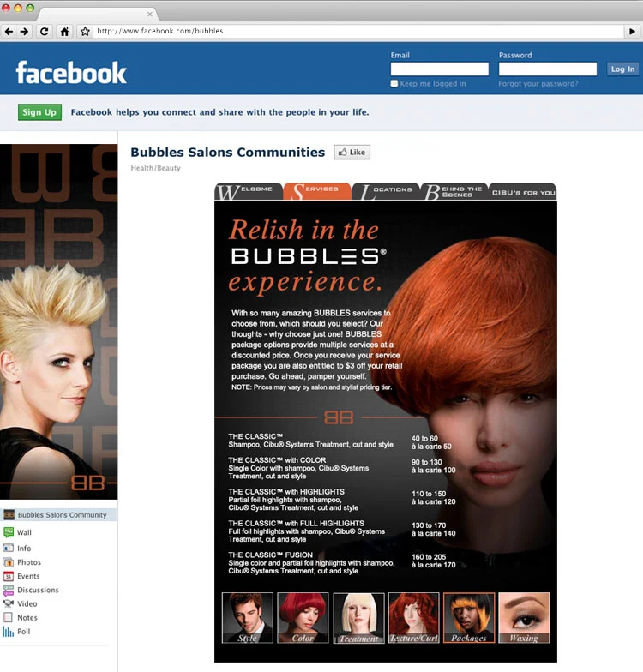Screen dimensions: 643x672
Task: Focus the Email input field
Action: (x=439, y=69)
